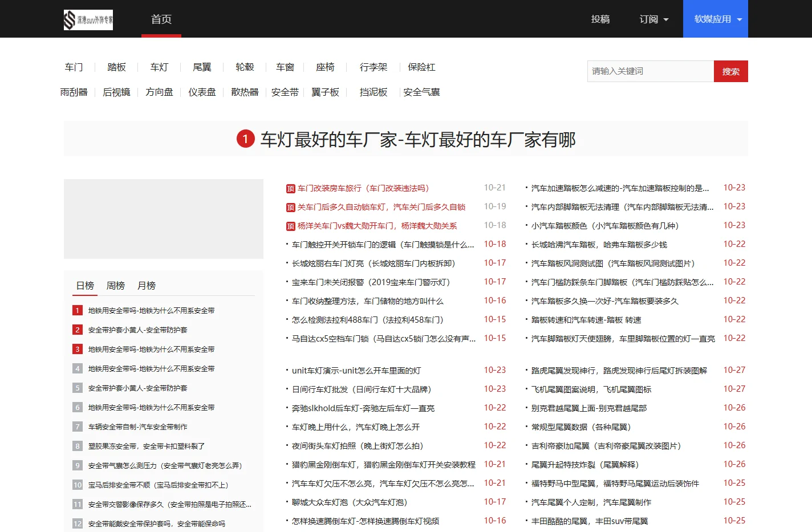The image size is (812, 532).
Task: Select the 挡泥板 category
Action: (x=373, y=92)
